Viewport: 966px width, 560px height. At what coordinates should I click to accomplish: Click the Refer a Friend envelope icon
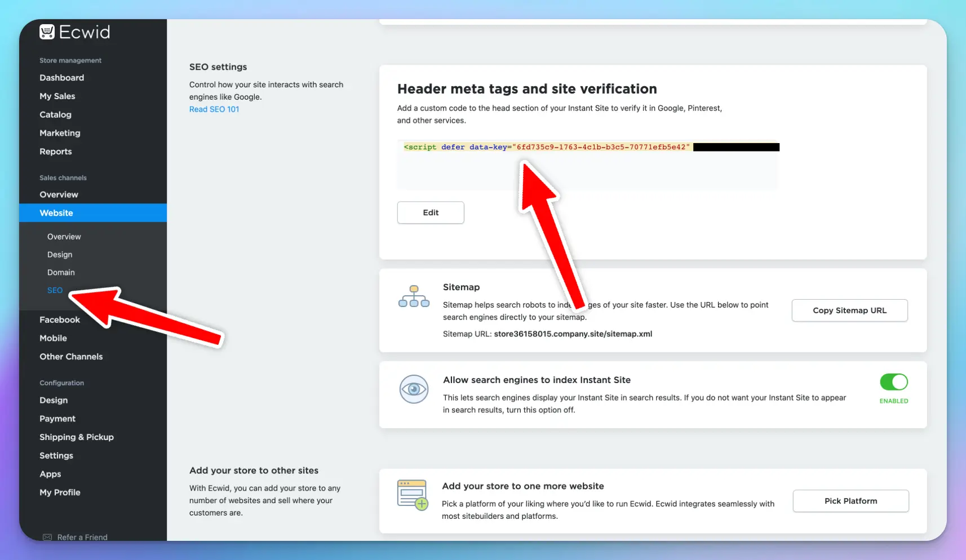[x=47, y=537]
